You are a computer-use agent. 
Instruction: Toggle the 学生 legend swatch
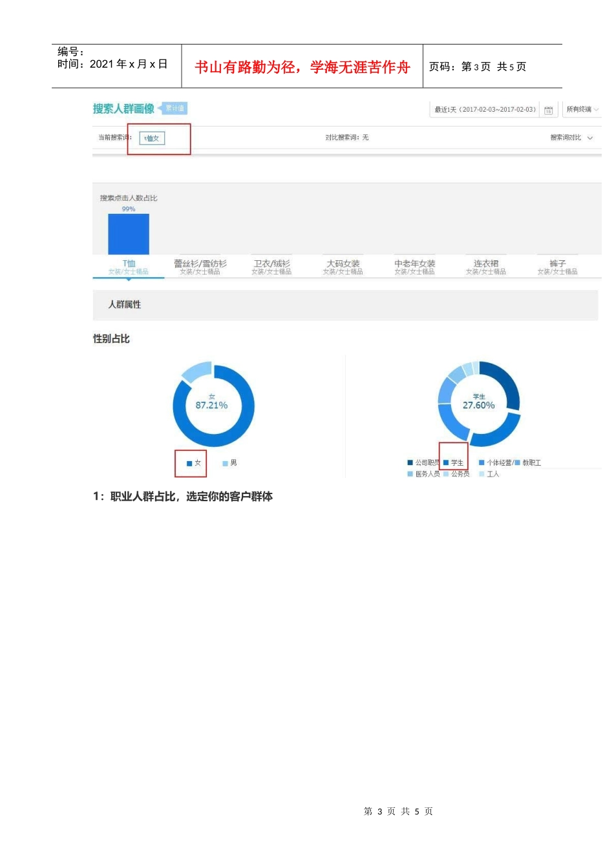coord(446,463)
